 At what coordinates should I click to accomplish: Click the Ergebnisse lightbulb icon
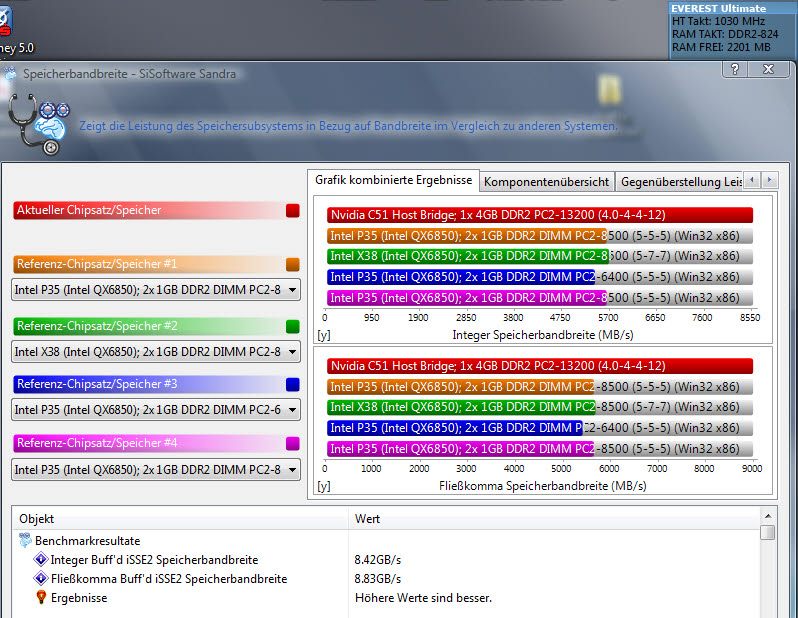[41, 597]
